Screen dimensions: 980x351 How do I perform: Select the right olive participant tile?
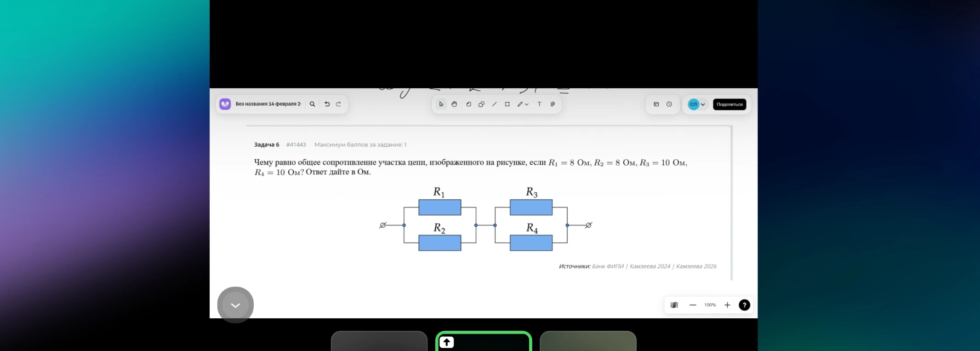pos(588,341)
